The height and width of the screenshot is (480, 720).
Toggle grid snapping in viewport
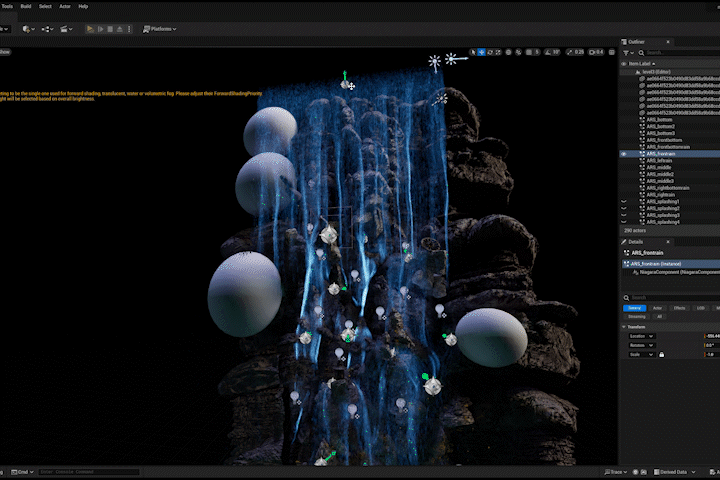529,52
